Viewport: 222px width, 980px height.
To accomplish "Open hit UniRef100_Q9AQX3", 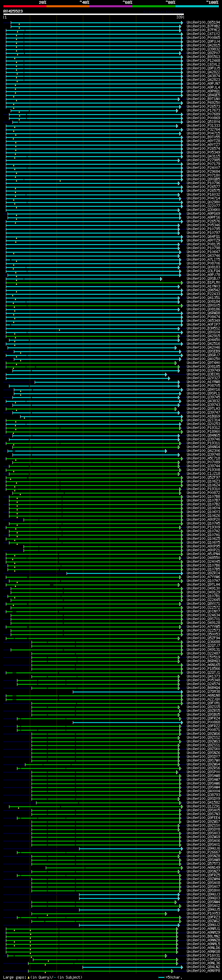I will point(203,898).
